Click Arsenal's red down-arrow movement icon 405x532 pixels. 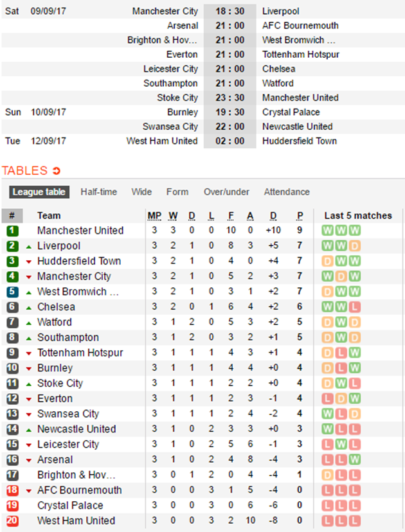pos(28,460)
